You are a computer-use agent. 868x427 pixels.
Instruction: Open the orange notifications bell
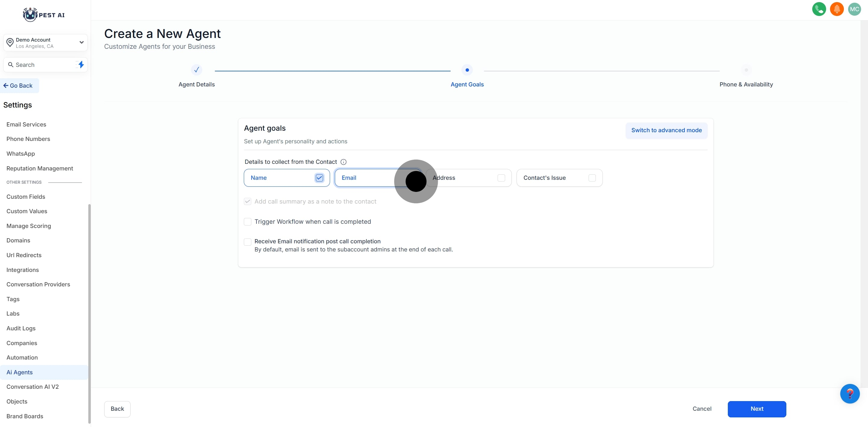click(836, 9)
